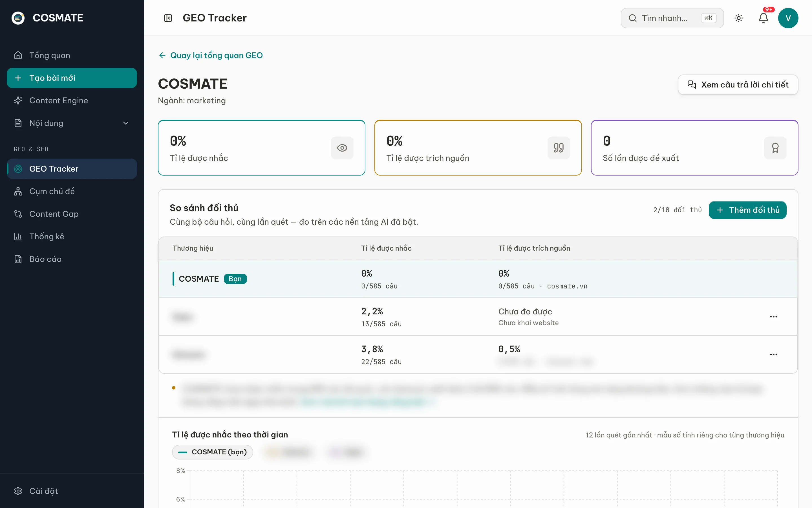Click the chat bubbles icon in Xem câu trả lời chi tiết
The image size is (812, 508).
(692, 84)
